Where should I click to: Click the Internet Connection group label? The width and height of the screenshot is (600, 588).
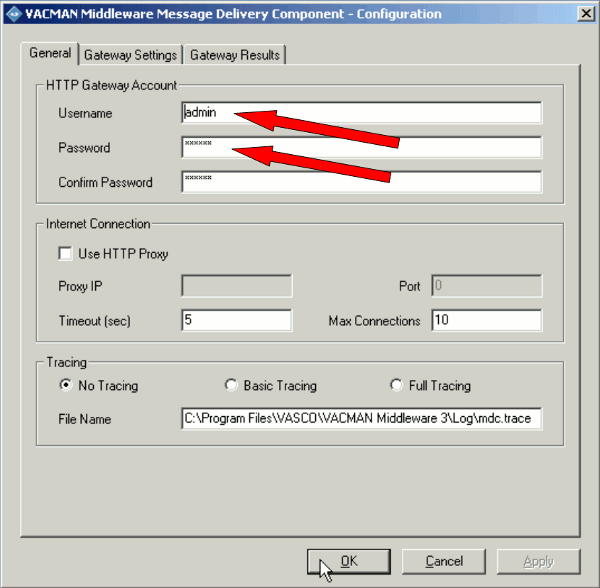[x=98, y=224]
